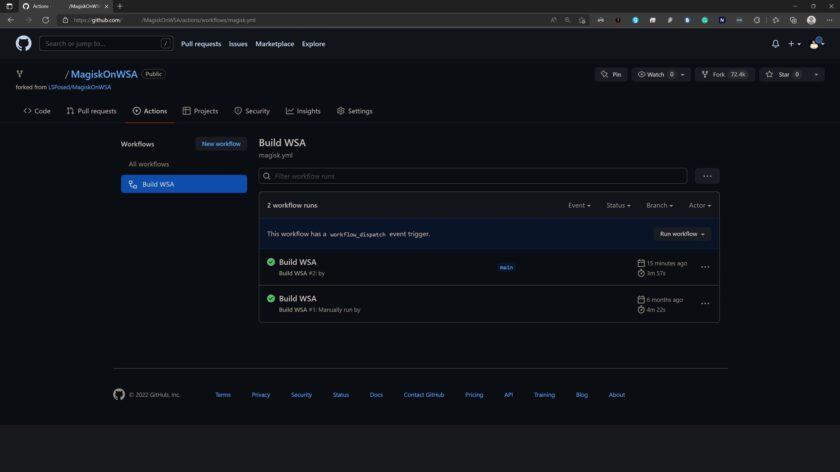Click the New workflow button
The width and height of the screenshot is (840, 472).
tap(221, 144)
